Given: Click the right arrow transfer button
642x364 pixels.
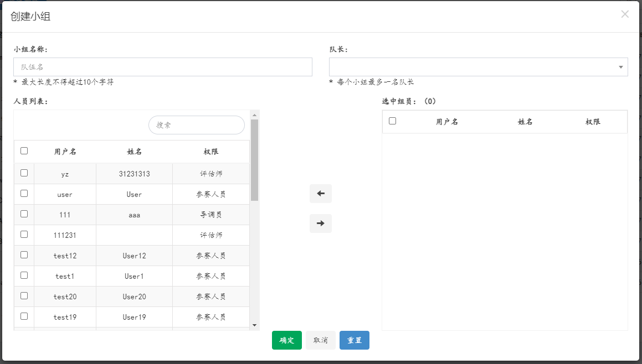Looking at the screenshot, I should (x=320, y=223).
